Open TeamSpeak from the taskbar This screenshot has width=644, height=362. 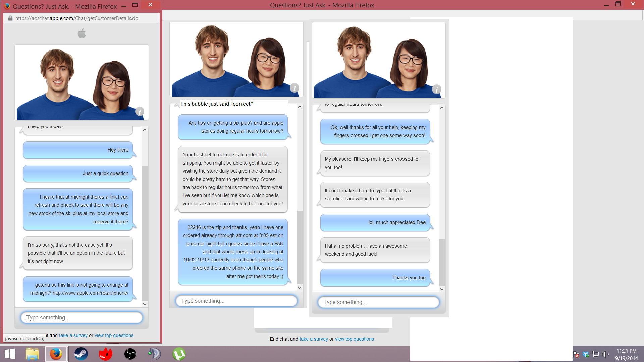155,354
